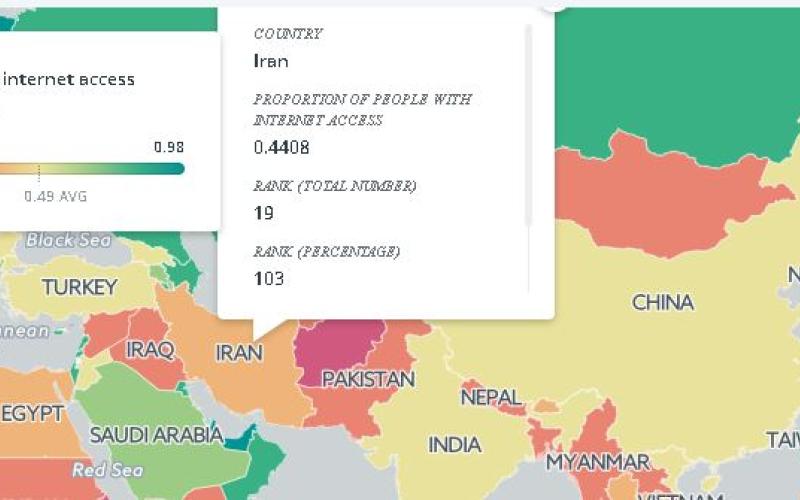The height and width of the screenshot is (500, 800).
Task: Click Iraq on the choropleth map
Action: click(x=150, y=349)
